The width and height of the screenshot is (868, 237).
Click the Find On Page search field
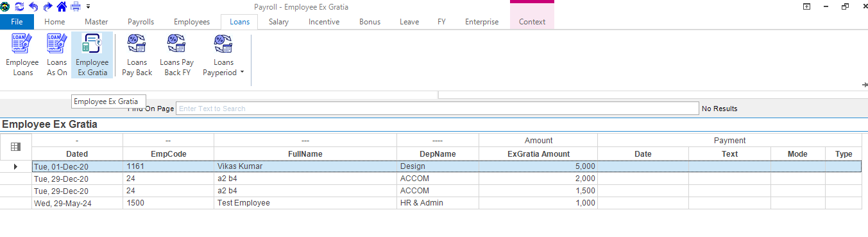click(437, 109)
